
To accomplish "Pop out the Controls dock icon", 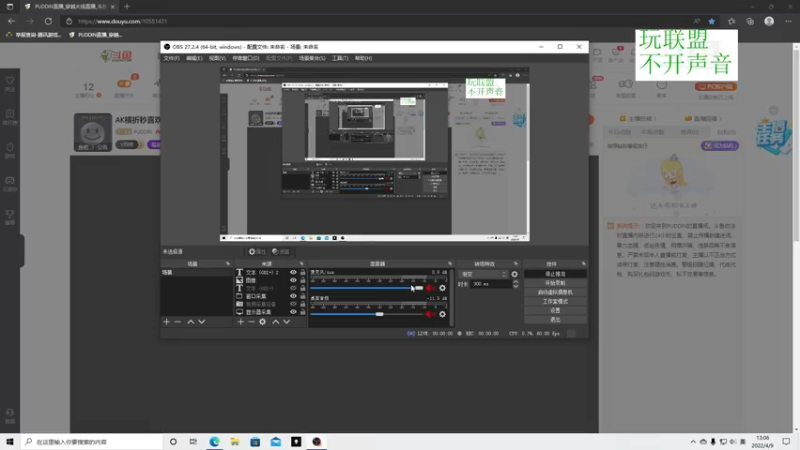I will (x=583, y=264).
